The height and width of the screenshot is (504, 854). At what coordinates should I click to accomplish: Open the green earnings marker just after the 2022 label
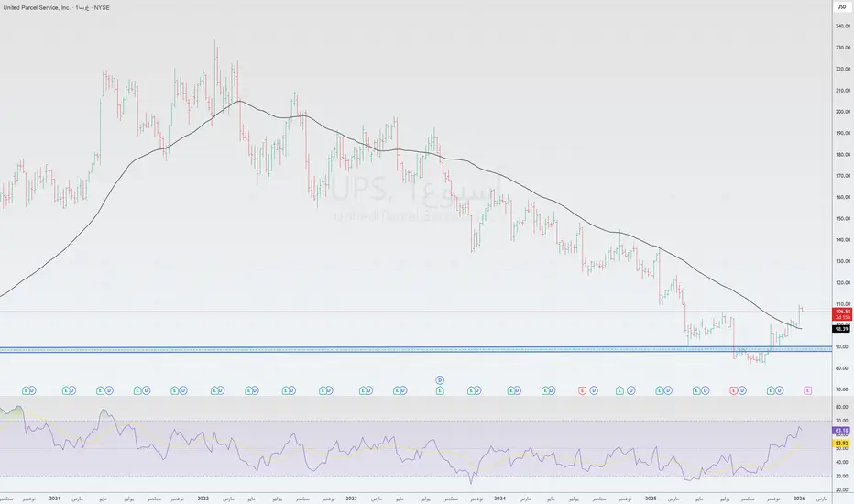click(214, 390)
